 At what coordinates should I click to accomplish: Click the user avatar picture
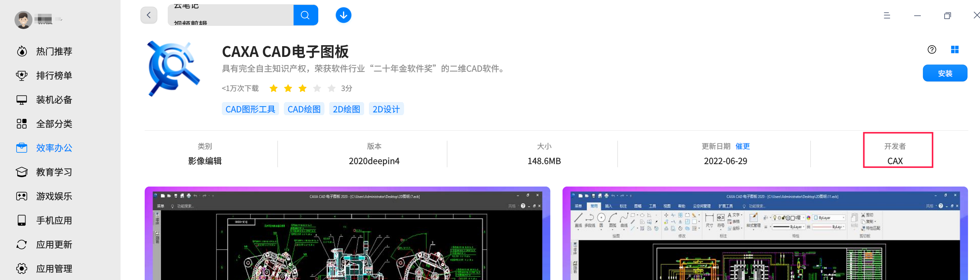23,19
